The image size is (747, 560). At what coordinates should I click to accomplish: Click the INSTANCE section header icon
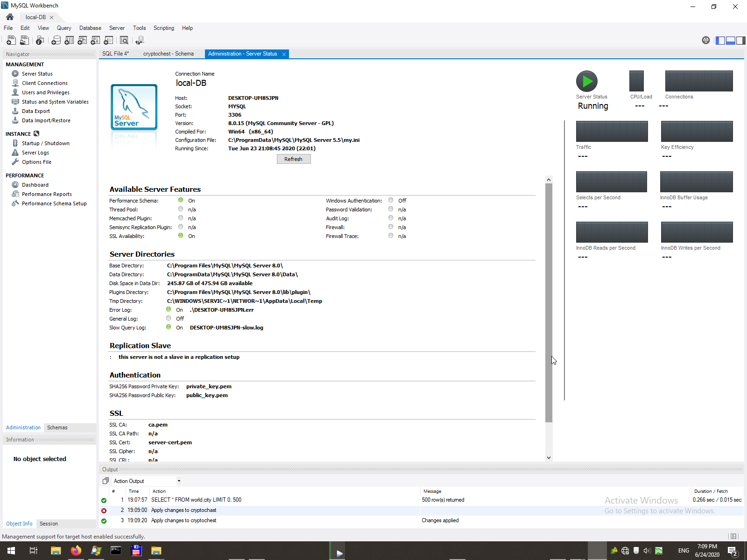(x=36, y=134)
